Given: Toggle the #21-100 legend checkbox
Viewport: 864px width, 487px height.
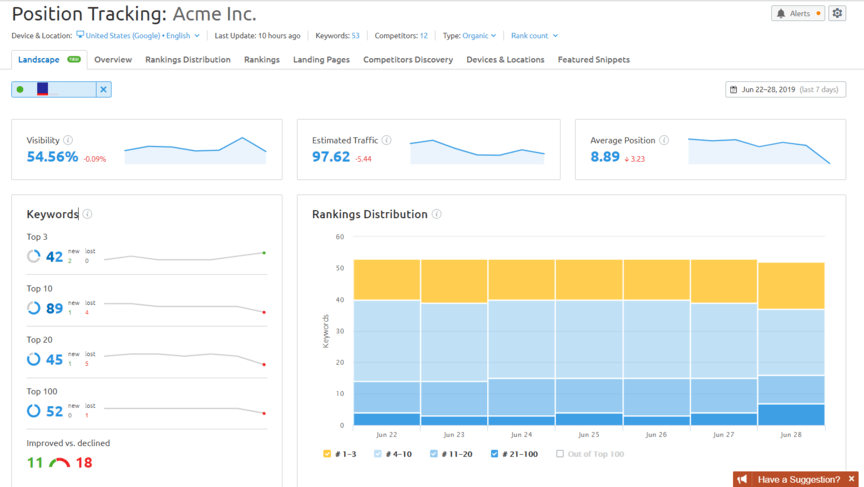Looking at the screenshot, I should [494, 453].
